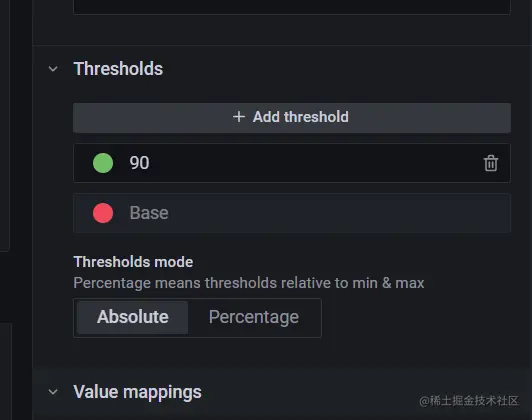Click the watermark text in bottom corner
The image size is (532, 420).
pyautogui.click(x=469, y=401)
